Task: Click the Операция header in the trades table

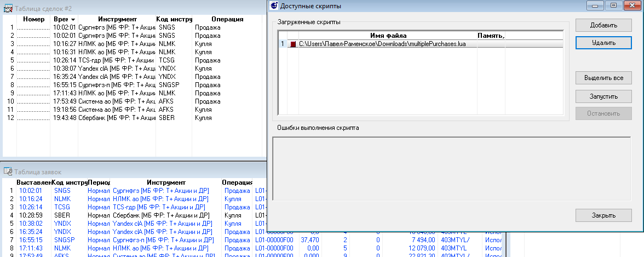Action: [x=227, y=19]
